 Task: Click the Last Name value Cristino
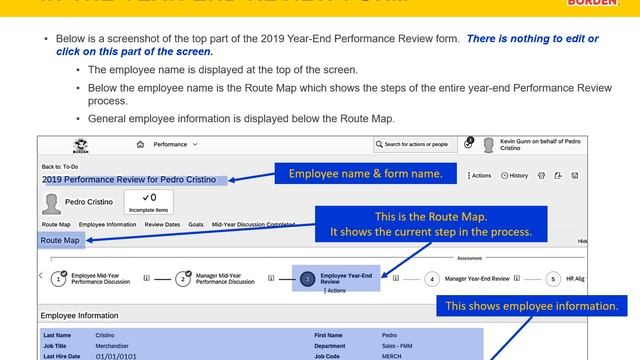coord(105,335)
